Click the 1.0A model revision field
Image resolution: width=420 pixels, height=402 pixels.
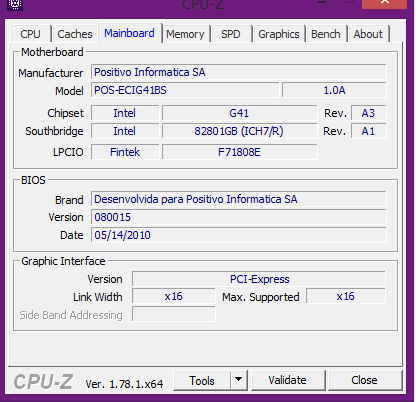point(334,90)
